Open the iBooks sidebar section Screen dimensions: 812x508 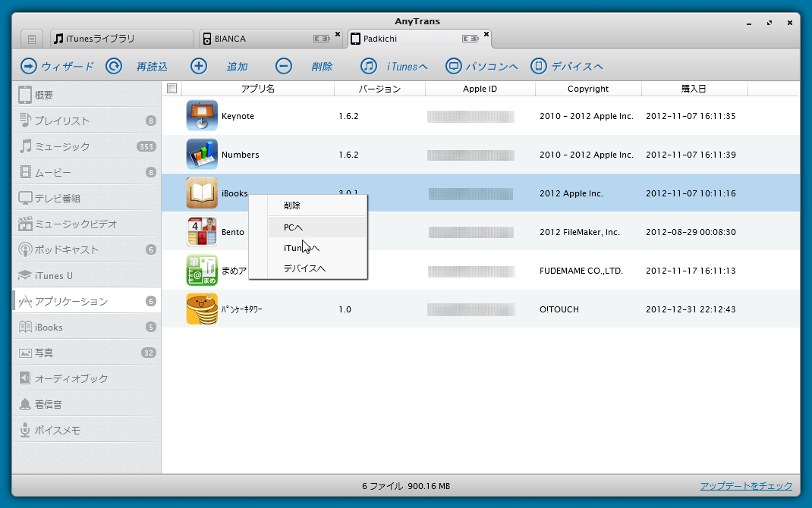[87, 327]
